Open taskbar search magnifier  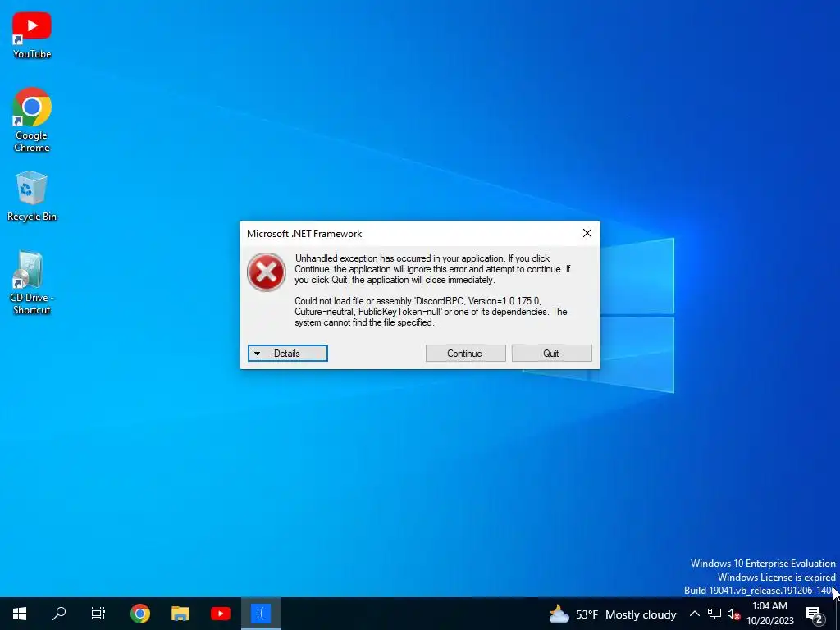click(x=59, y=614)
